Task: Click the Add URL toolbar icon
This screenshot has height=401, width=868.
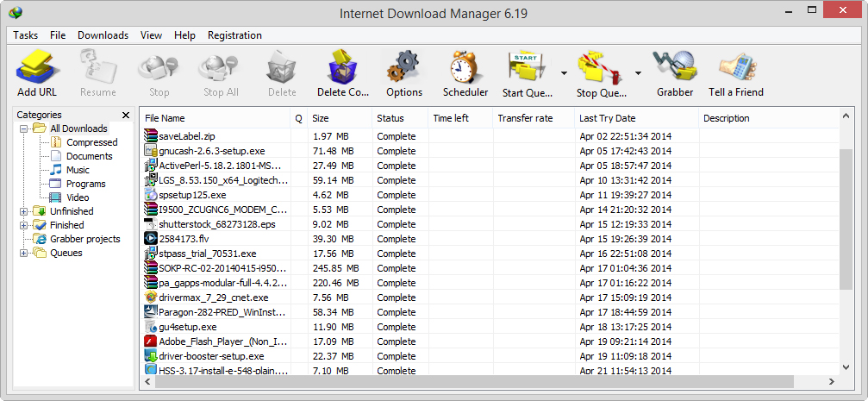Action: [x=37, y=68]
